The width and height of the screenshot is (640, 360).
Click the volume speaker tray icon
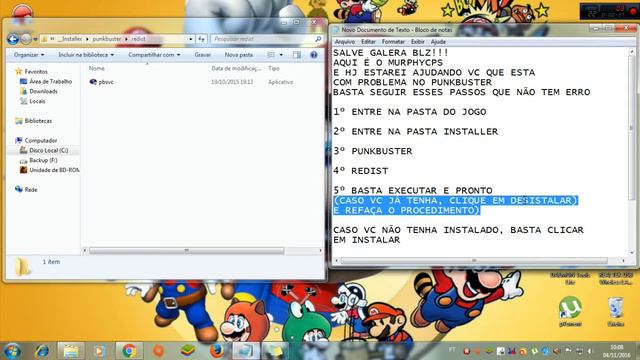(x=590, y=351)
